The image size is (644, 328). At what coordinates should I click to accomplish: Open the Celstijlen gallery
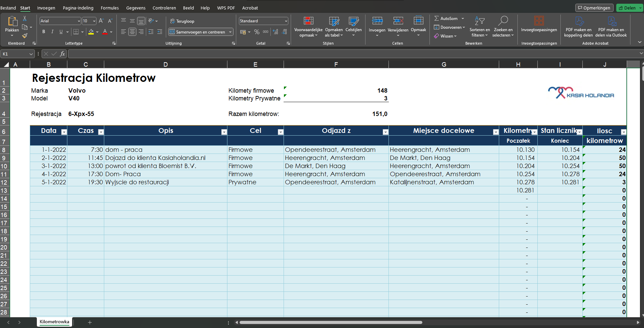pyautogui.click(x=354, y=27)
